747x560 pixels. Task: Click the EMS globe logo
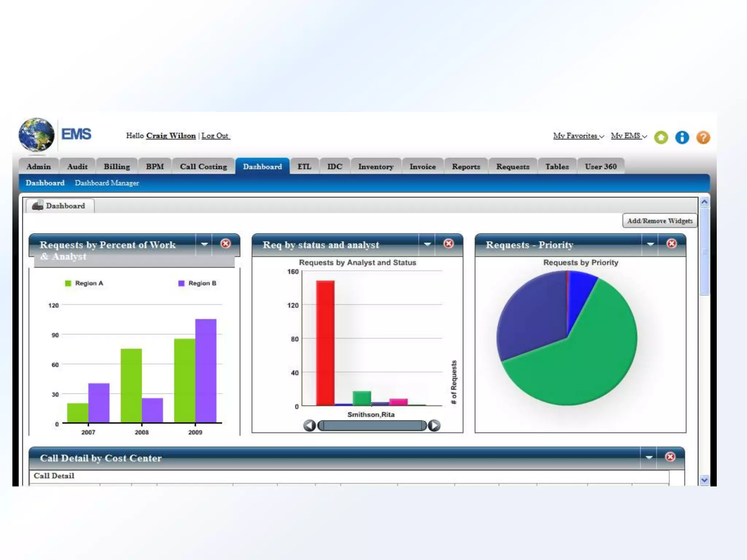(x=36, y=135)
